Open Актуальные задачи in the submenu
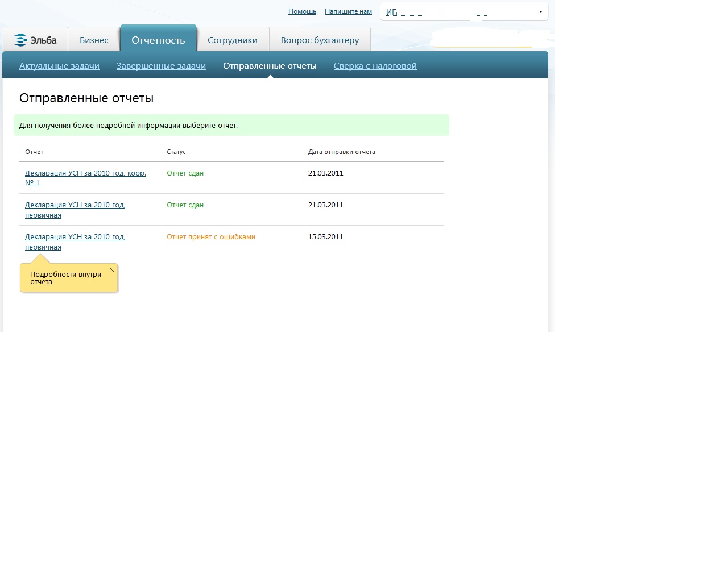This screenshot has width=728, height=582. pyautogui.click(x=59, y=66)
